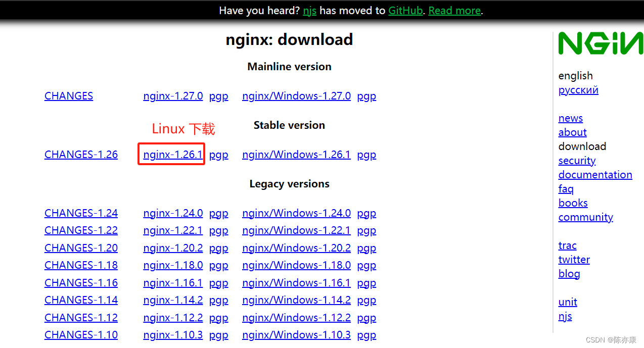Screen dimensions: 644x348
Task: Open CHANGES-1.22 link
Action: pos(81,230)
